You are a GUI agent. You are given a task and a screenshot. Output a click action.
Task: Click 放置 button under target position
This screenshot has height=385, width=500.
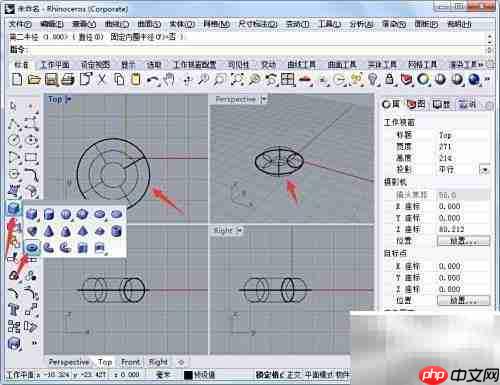(463, 300)
